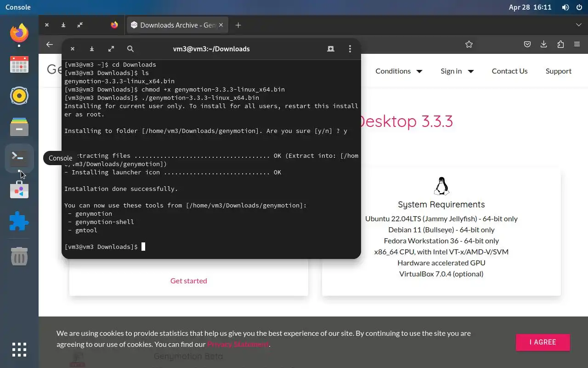Screen dimensions: 588x368
Task: Click the Firefox logo in the tab strip
Action: click(x=114, y=25)
